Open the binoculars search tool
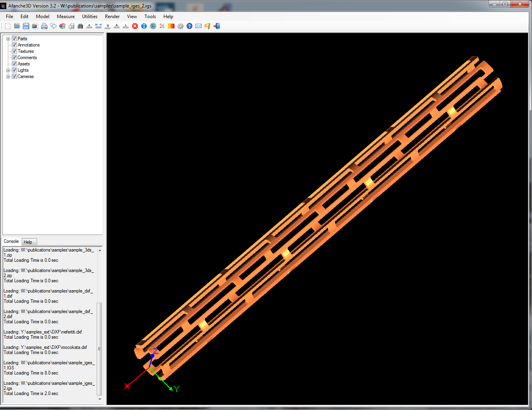This screenshot has height=410, width=532. pyautogui.click(x=81, y=26)
